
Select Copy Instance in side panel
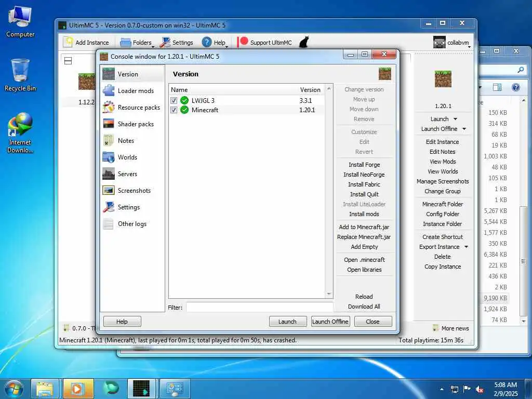click(x=443, y=267)
